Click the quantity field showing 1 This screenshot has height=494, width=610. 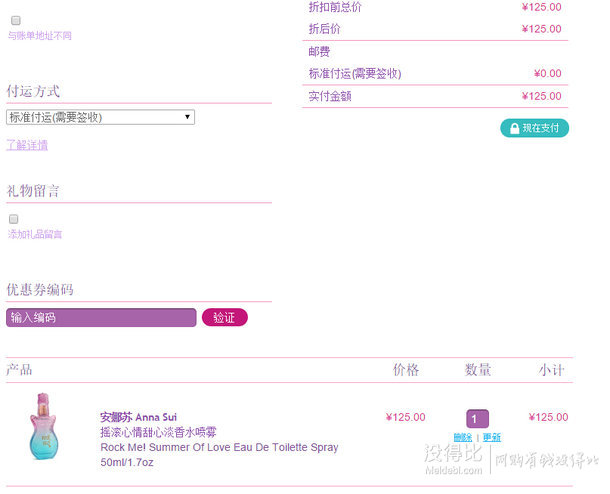pos(477,419)
